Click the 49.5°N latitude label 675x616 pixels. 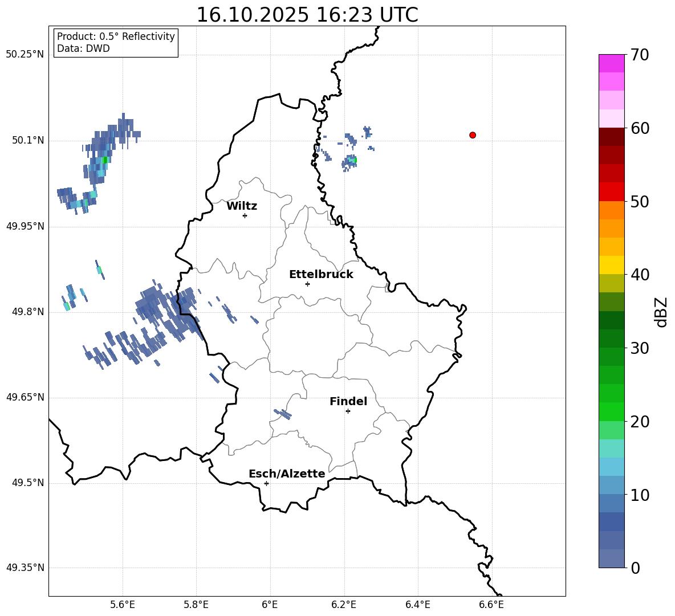28,483
